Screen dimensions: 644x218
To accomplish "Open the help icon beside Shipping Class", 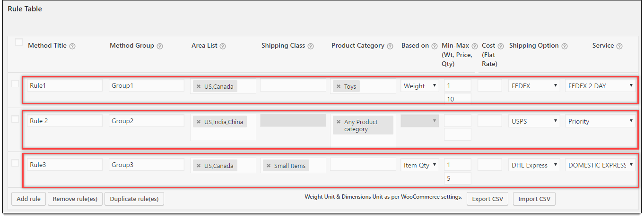I will 311,46.
